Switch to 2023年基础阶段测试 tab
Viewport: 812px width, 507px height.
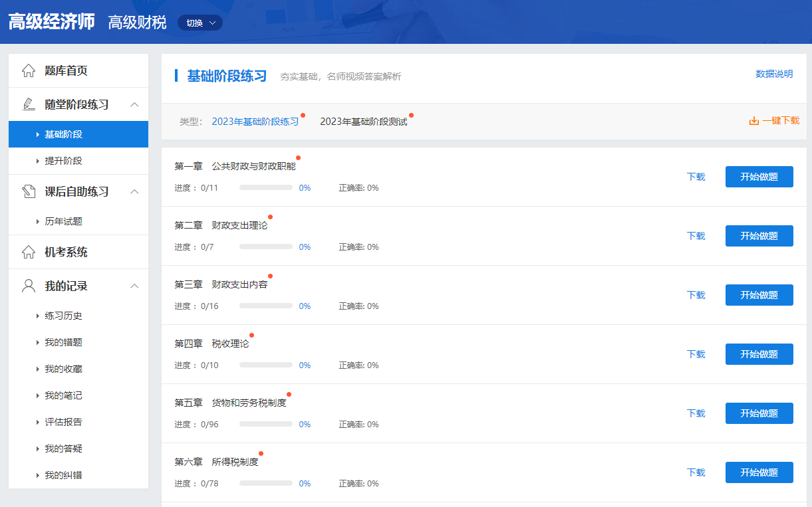coord(363,122)
